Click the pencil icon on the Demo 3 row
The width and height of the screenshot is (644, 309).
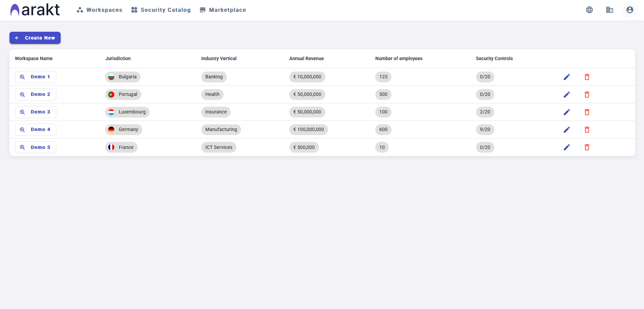tap(567, 112)
